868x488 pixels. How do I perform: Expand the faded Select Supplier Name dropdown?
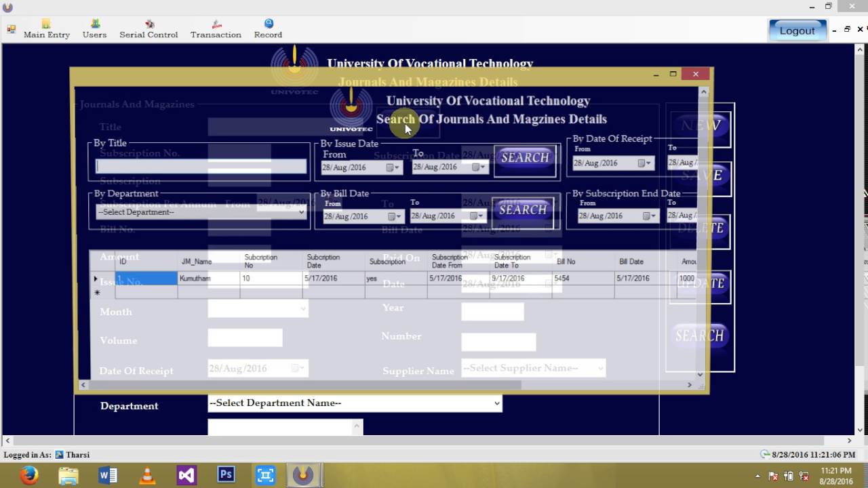(600, 368)
